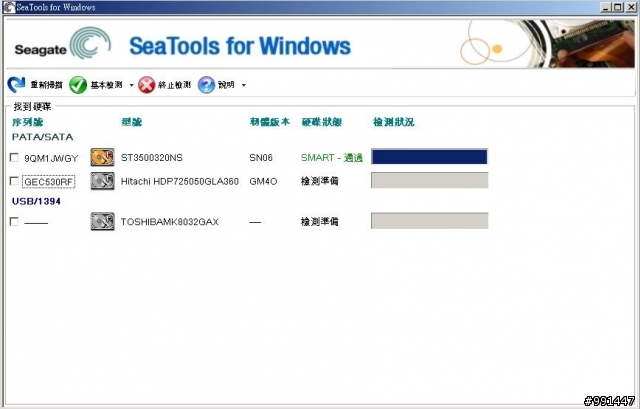The image size is (640, 409).
Task: Tick the checkbox for drive 9QM1JWGY
Action: (14, 157)
